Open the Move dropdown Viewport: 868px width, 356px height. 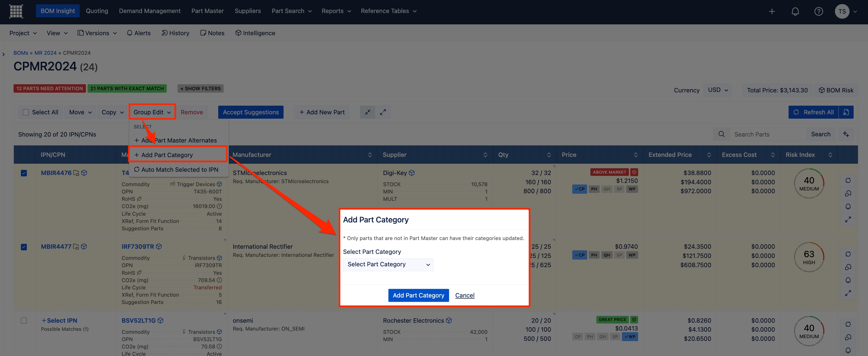(80, 112)
